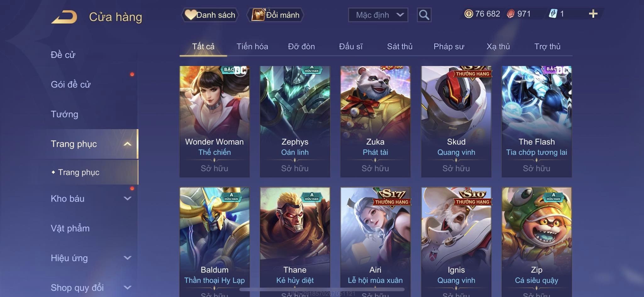Click the blue voucher ticket icon
Screen dimensions: 644x297
[x=553, y=14]
